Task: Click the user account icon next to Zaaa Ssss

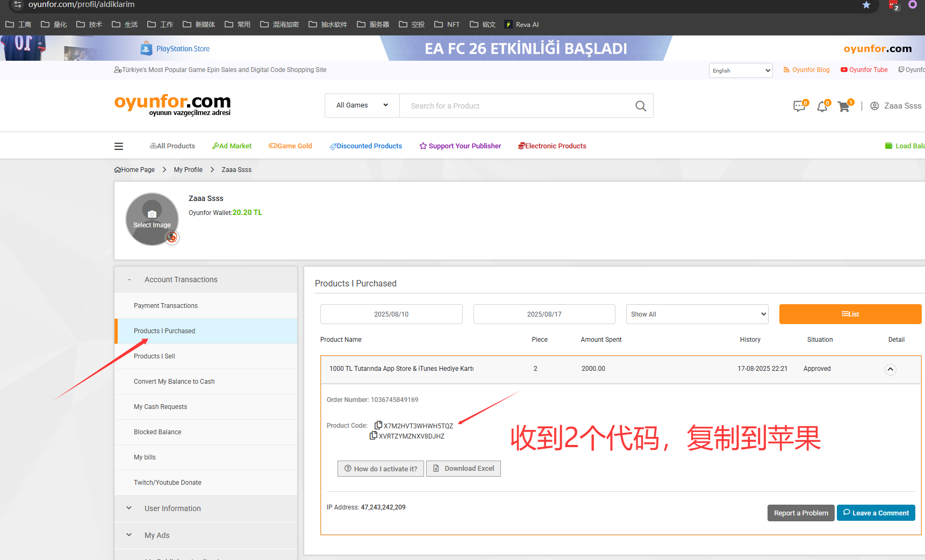Action: tap(874, 106)
